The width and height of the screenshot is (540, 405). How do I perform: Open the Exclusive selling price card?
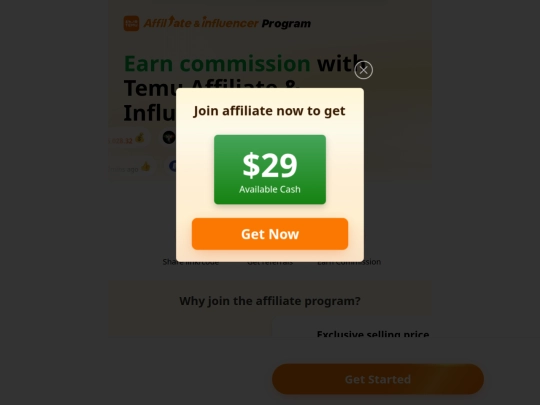pos(351,328)
